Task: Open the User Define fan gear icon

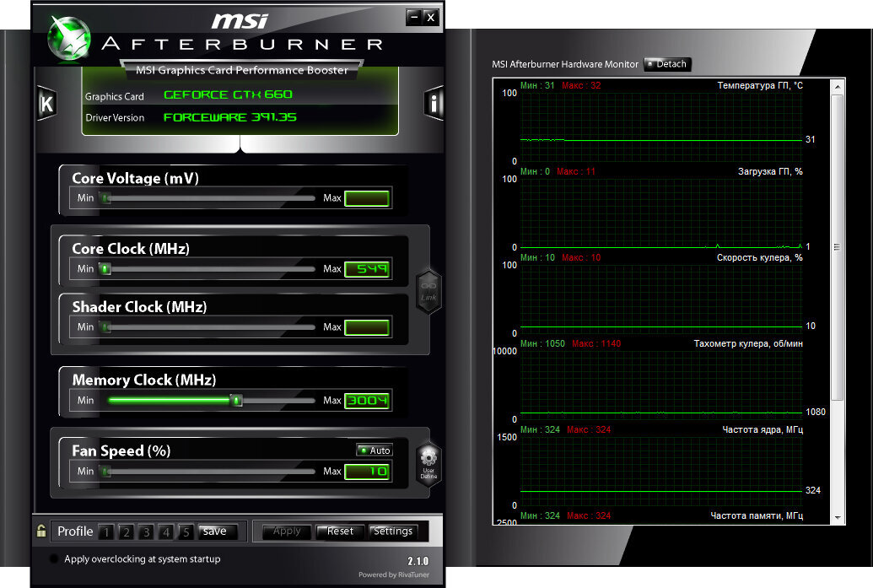Action: pyautogui.click(x=428, y=465)
